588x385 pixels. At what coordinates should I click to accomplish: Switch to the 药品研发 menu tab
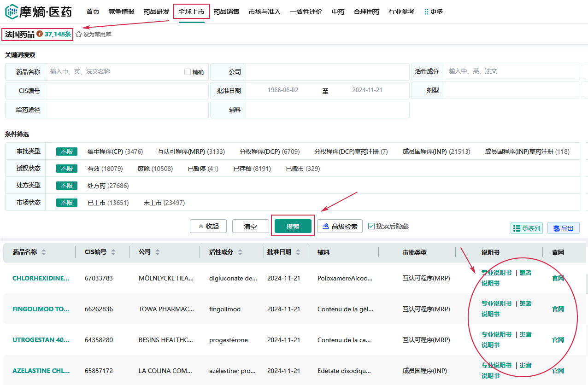[x=156, y=12]
